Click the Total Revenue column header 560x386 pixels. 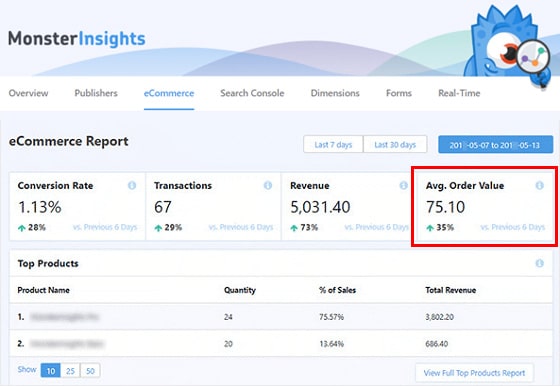[x=450, y=290]
